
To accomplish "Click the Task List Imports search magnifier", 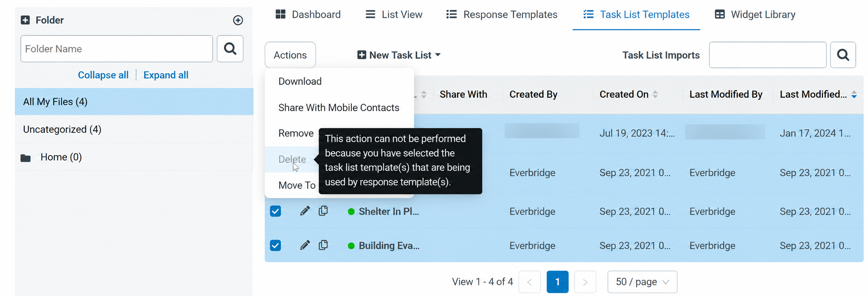I will click(x=843, y=55).
